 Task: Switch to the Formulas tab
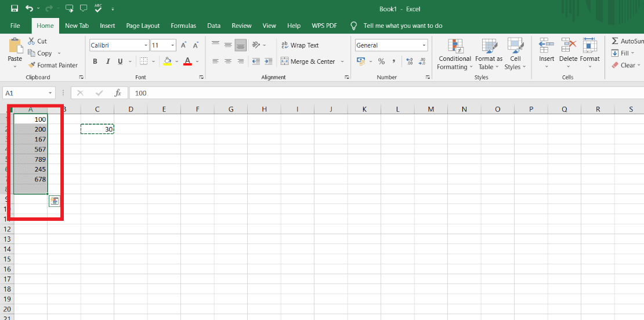183,26
